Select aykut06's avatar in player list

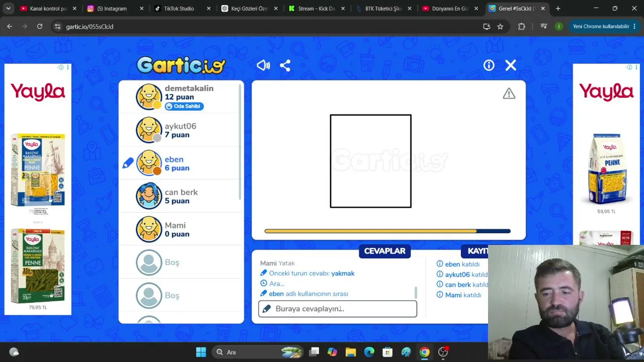click(x=149, y=130)
